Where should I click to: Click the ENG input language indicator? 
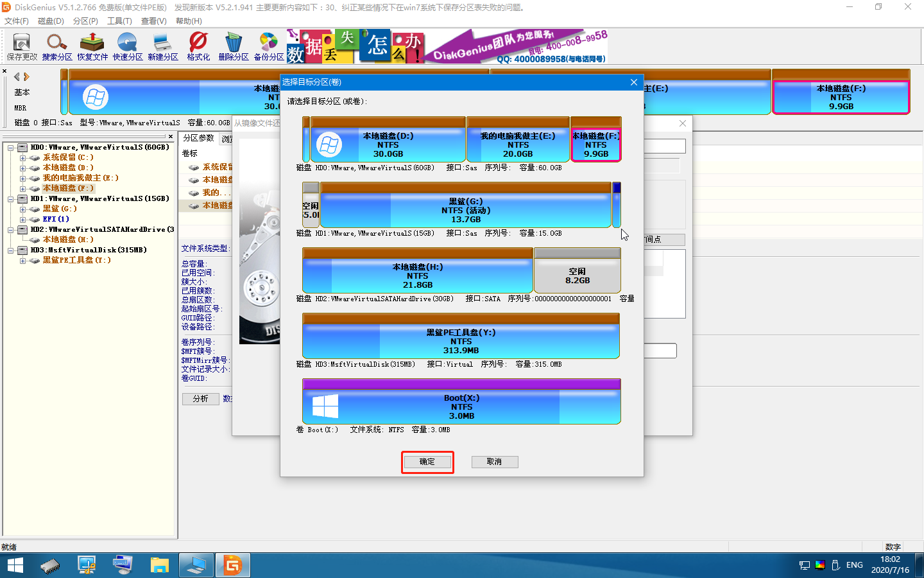855,565
